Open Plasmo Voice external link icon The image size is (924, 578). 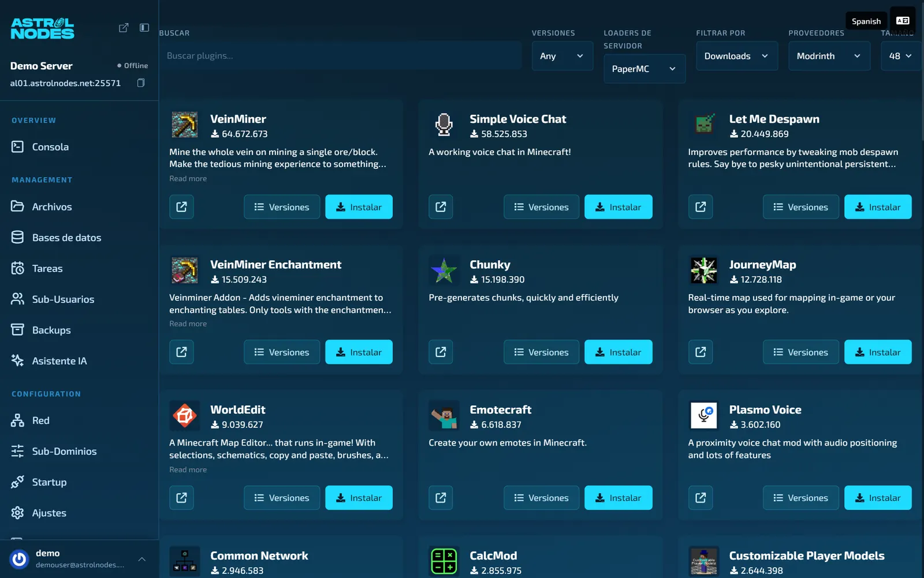(701, 498)
